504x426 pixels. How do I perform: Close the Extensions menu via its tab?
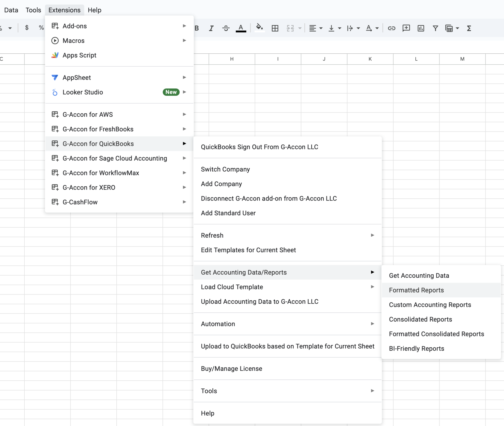pos(64,10)
